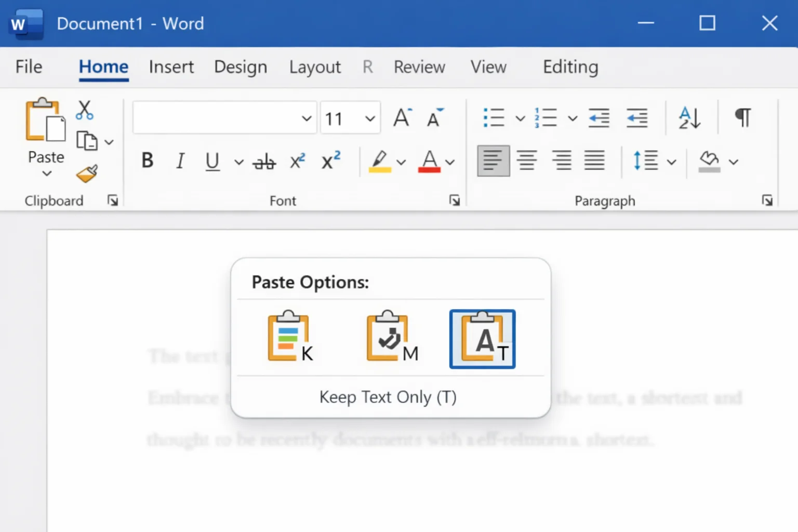Maximize the Word window
This screenshot has height=532, width=798.
(707, 23)
